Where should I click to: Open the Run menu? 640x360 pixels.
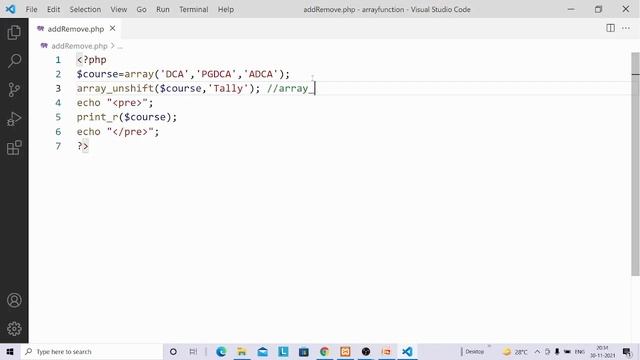[x=163, y=9]
